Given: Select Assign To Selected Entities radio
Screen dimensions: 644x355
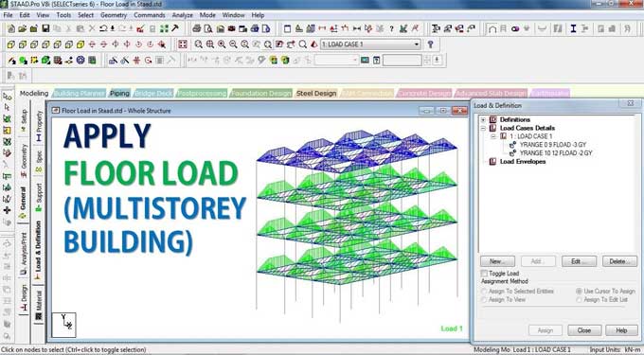Looking at the screenshot, I should (484, 291).
